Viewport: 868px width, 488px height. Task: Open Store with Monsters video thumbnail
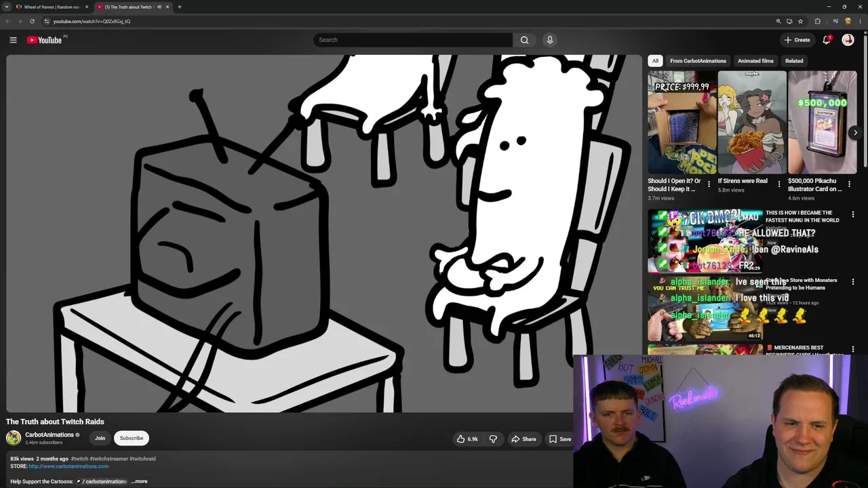705,308
